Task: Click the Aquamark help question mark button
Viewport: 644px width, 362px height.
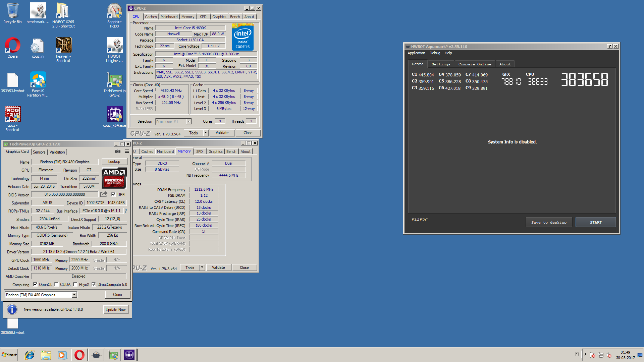Action: tap(609, 47)
